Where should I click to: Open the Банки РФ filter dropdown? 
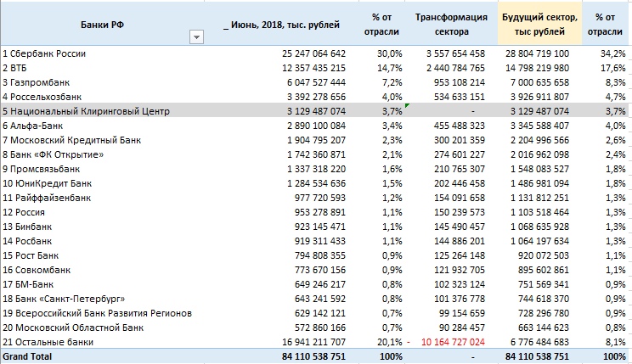[198, 36]
